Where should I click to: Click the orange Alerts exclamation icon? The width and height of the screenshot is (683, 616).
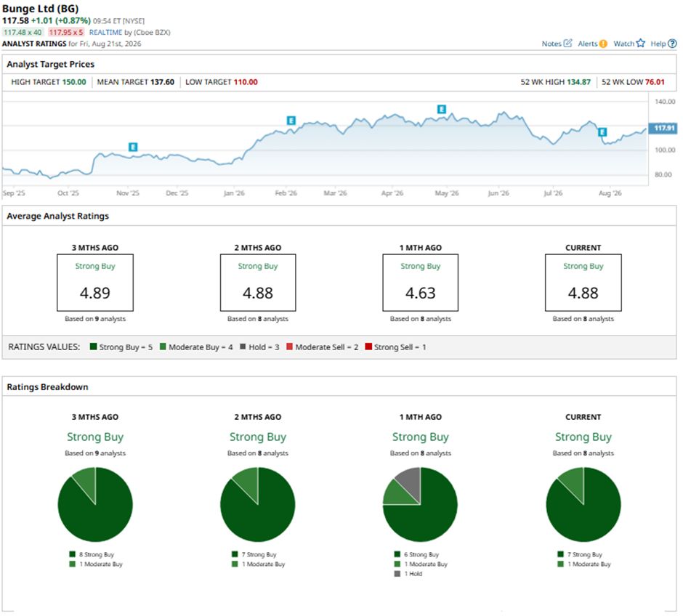603,44
